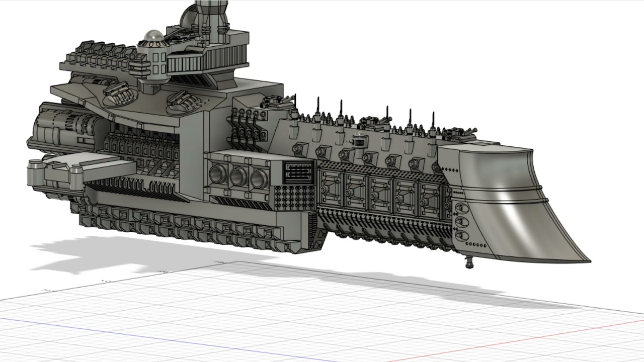This screenshot has height=362, width=644.
Task: Select the vented grille panel beside the gun ports
Action: pos(297,172)
